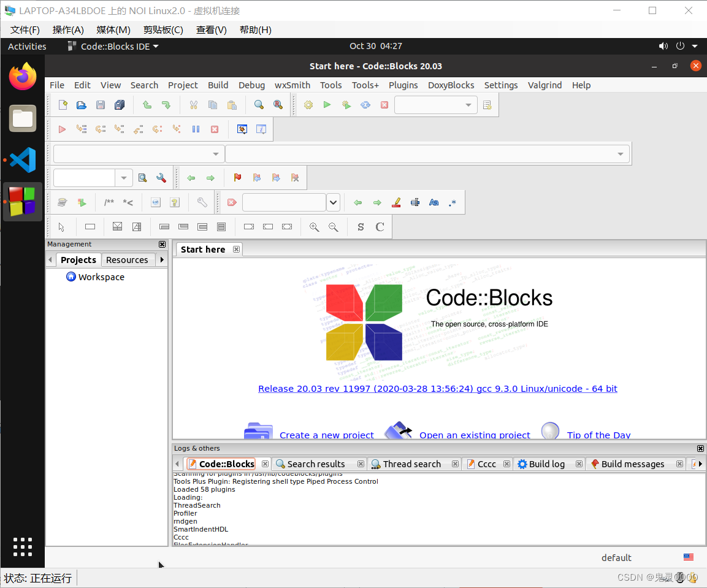This screenshot has height=588, width=707.
Task: Expand the left code completion scope combo box
Action: (139, 154)
